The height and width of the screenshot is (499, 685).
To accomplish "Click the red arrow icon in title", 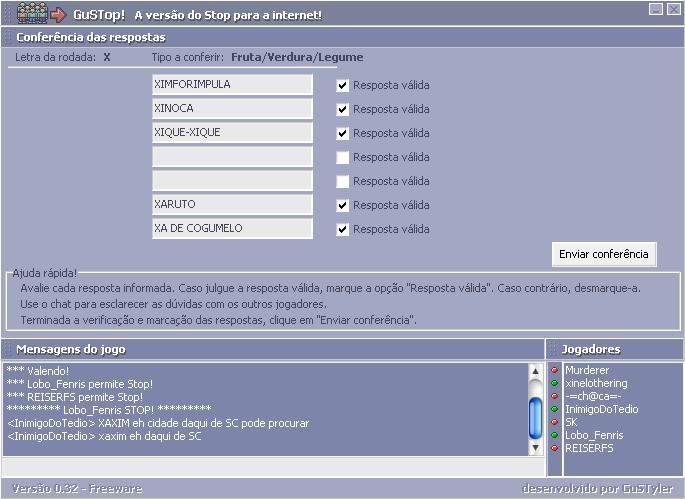I will coord(58,15).
